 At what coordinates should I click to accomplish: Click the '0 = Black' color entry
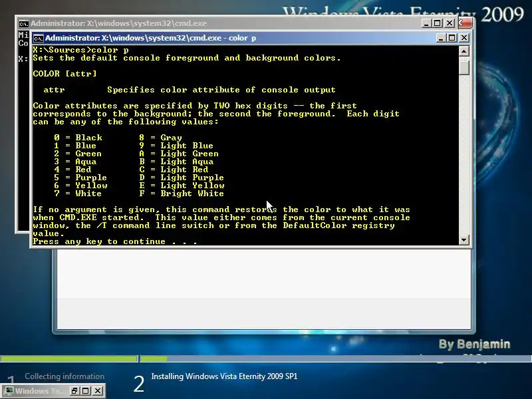pos(78,138)
